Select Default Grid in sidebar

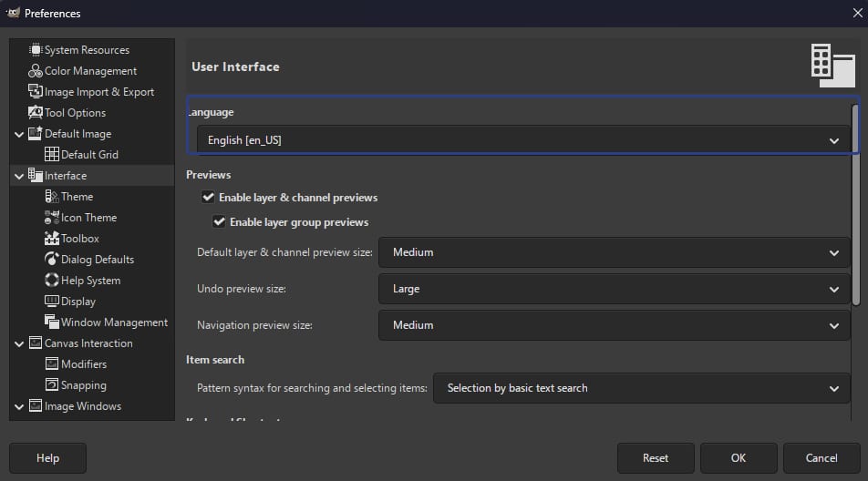(89, 154)
